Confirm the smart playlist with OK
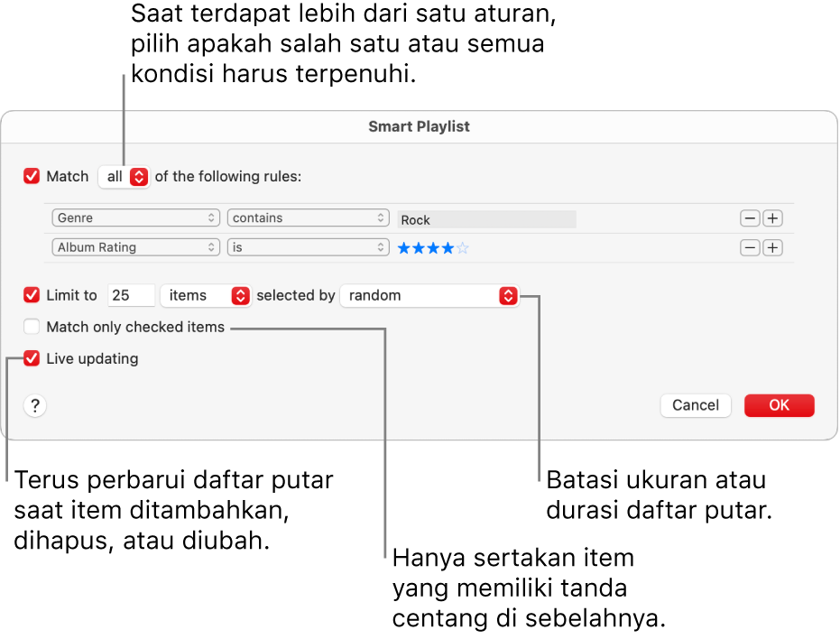This screenshot has width=840, height=639. point(779,405)
